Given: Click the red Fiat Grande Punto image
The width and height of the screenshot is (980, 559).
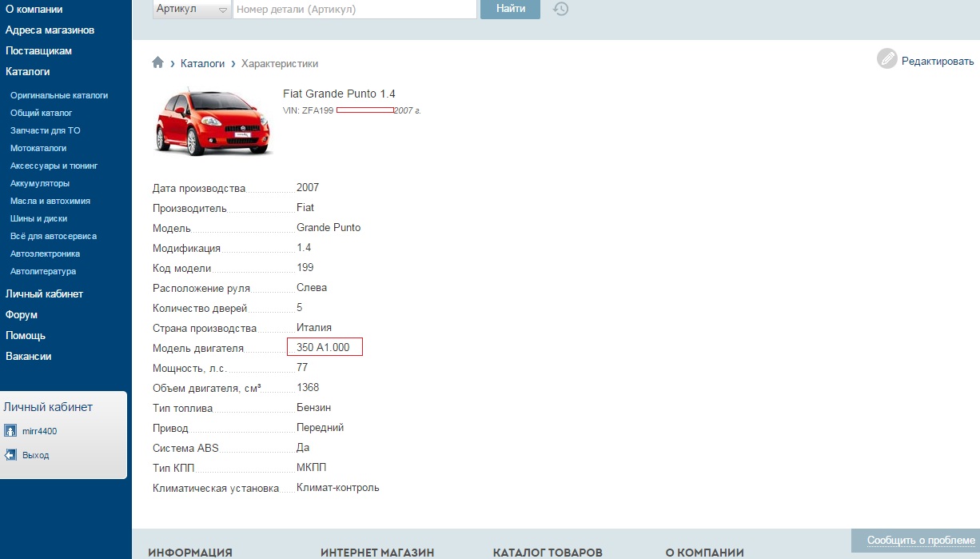Looking at the screenshot, I should (x=213, y=121).
